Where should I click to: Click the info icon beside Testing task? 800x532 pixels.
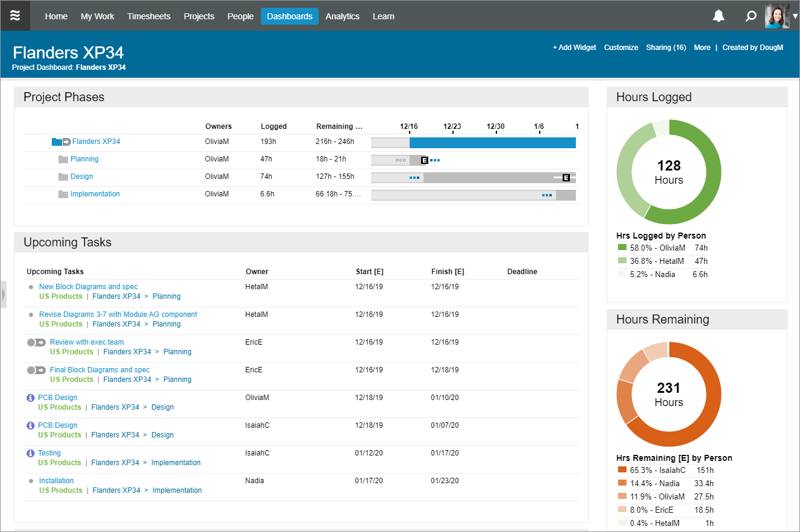[x=30, y=452]
